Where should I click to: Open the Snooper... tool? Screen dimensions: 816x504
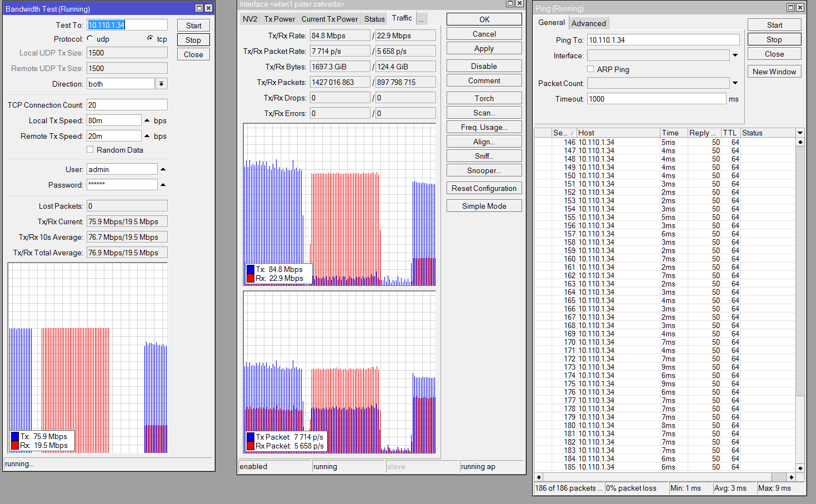pyautogui.click(x=484, y=170)
